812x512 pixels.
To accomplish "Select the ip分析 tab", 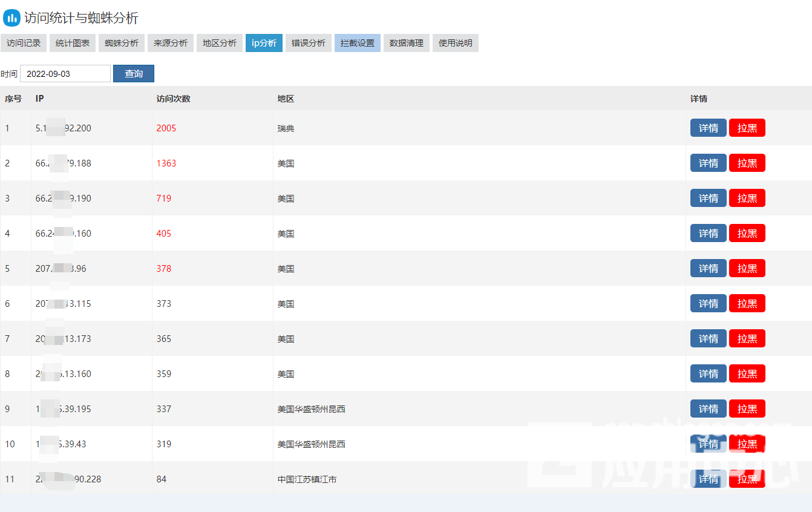I will pyautogui.click(x=264, y=43).
